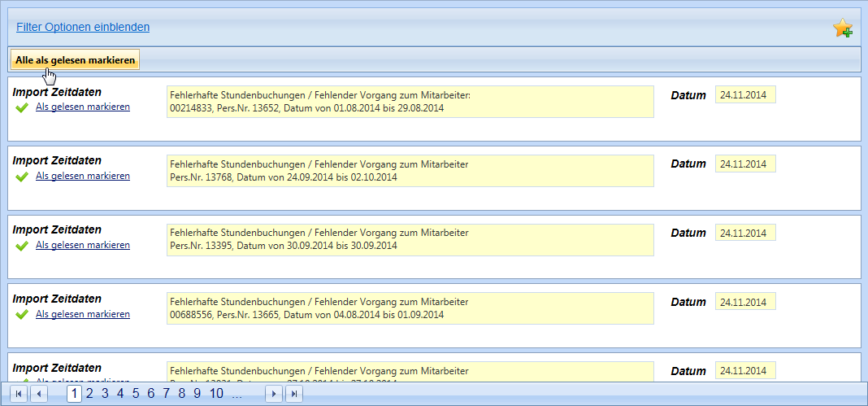Mark Pers.Nr. 13652 message as gelesen

coord(83,107)
